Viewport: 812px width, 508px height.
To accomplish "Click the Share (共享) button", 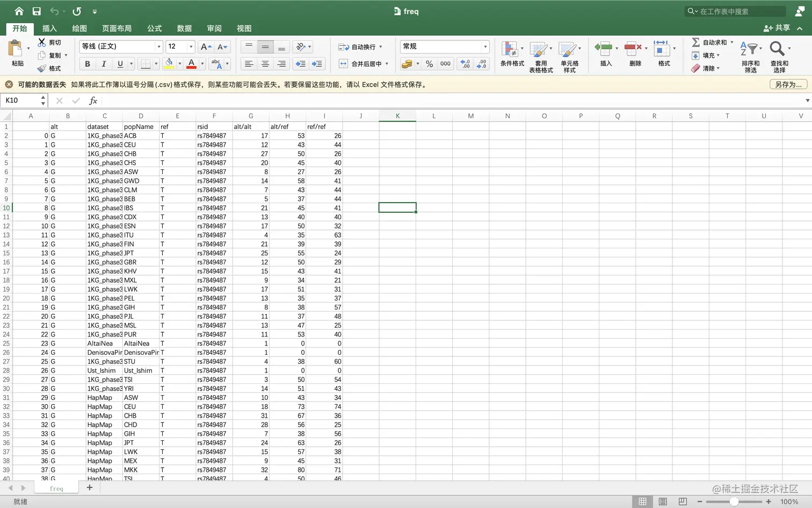I will coord(777,28).
